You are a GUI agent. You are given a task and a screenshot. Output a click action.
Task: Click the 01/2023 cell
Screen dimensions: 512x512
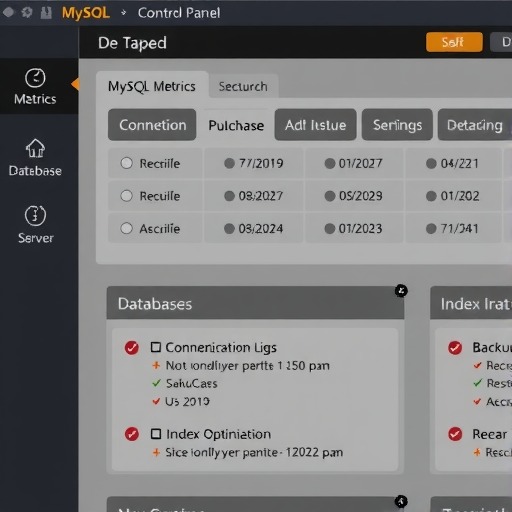click(x=354, y=228)
